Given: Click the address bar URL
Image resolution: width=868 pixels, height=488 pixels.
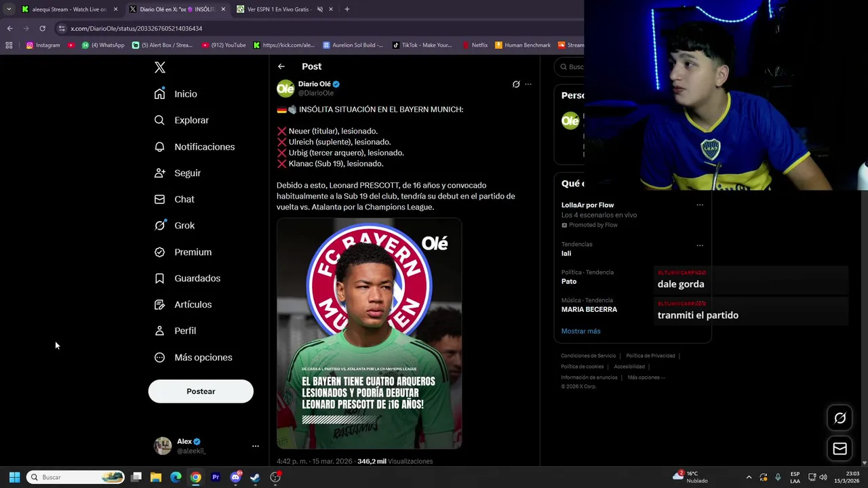Looking at the screenshot, I should click(x=136, y=28).
